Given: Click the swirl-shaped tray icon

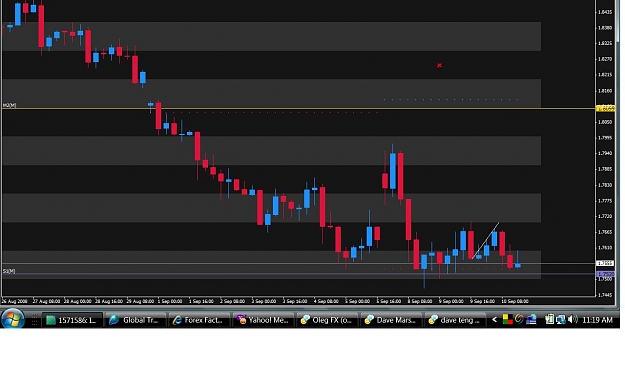Looking at the screenshot, I should click(x=519, y=319).
